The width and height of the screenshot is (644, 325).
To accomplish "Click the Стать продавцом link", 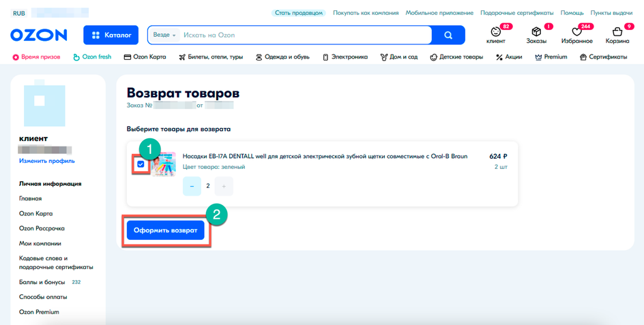I will click(299, 13).
